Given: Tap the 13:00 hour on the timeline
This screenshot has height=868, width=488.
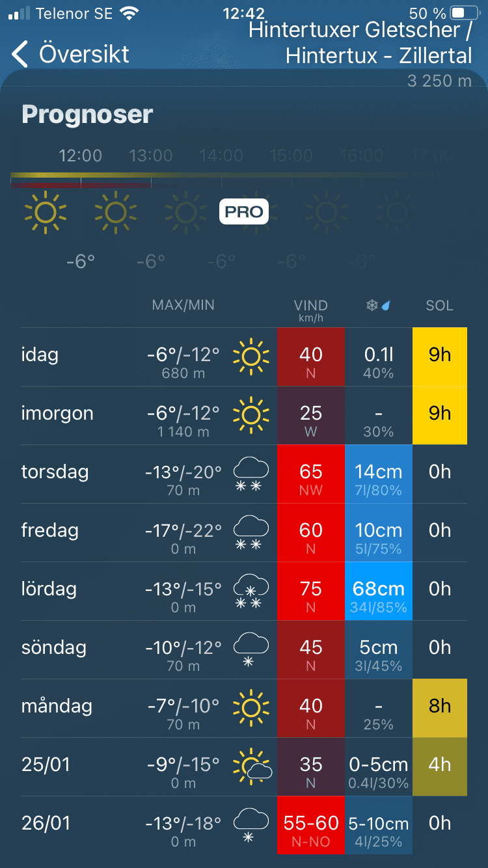Looking at the screenshot, I should [x=151, y=156].
